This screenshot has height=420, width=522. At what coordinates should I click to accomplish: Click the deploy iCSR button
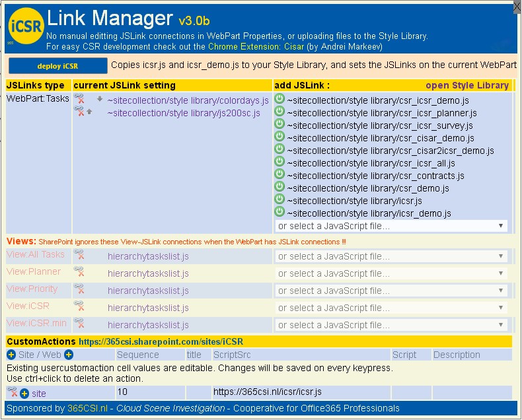(58, 66)
